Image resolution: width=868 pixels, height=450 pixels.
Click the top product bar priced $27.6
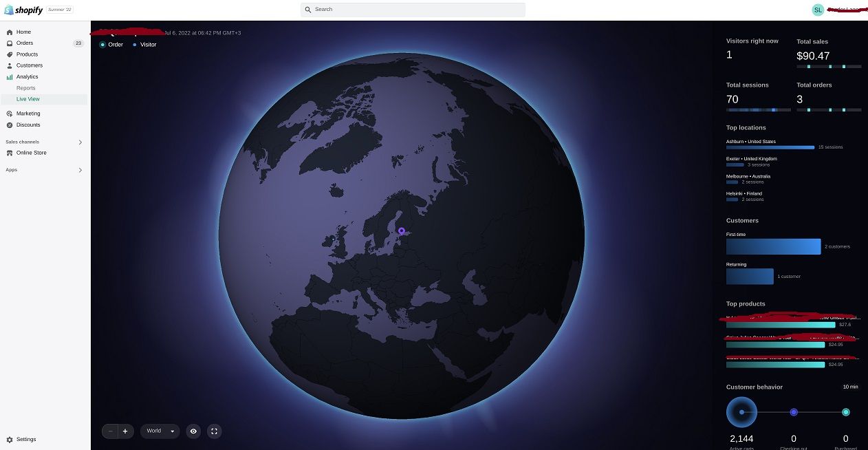click(x=781, y=325)
